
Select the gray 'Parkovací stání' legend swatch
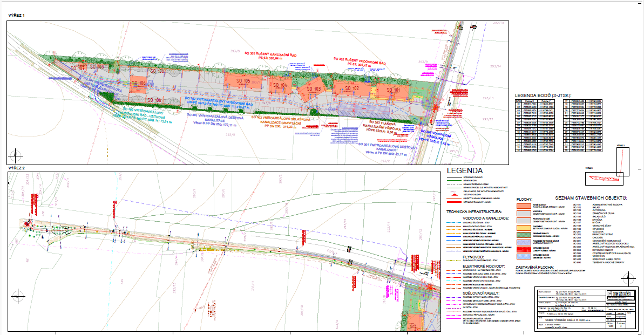[x=524, y=221]
